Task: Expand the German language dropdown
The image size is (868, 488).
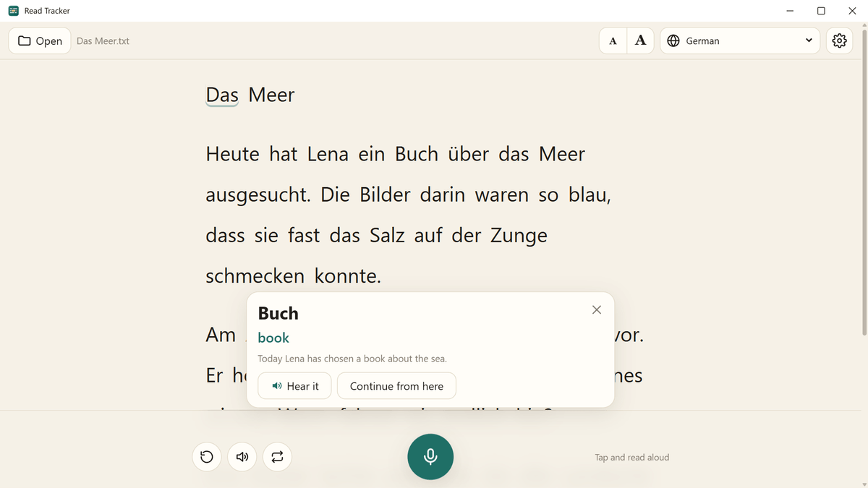Action: pyautogui.click(x=740, y=41)
